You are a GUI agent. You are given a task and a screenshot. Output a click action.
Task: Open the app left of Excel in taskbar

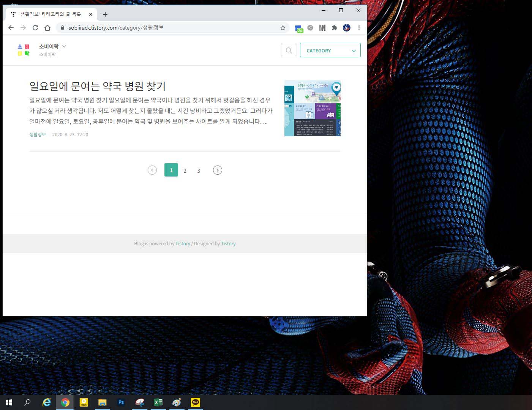[x=140, y=402]
